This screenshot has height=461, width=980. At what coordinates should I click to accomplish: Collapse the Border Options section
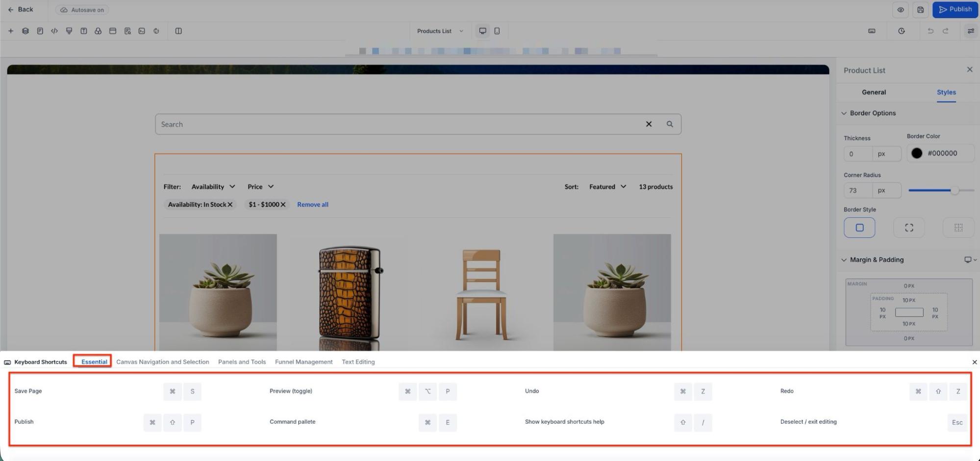tap(844, 113)
